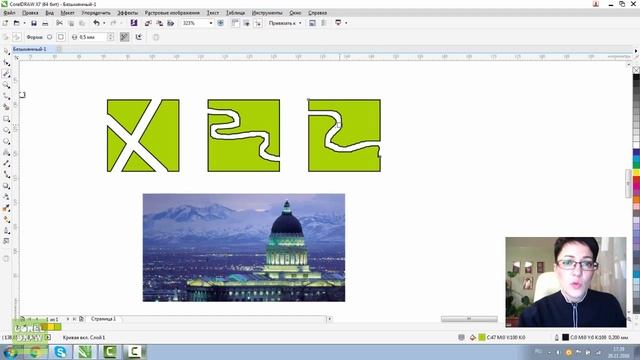Screen dimensions: 640x360
Task: Select the Text tool
Action: (x=6, y=152)
